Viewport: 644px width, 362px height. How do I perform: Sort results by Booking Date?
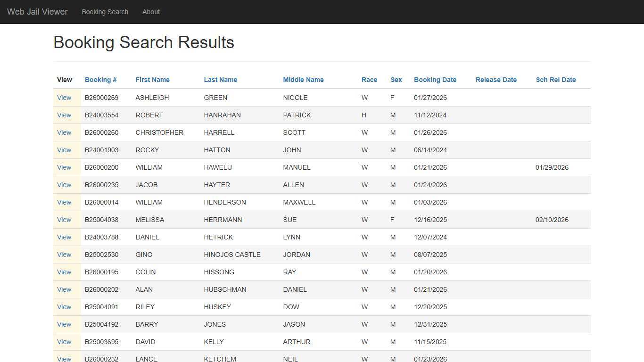click(x=435, y=80)
